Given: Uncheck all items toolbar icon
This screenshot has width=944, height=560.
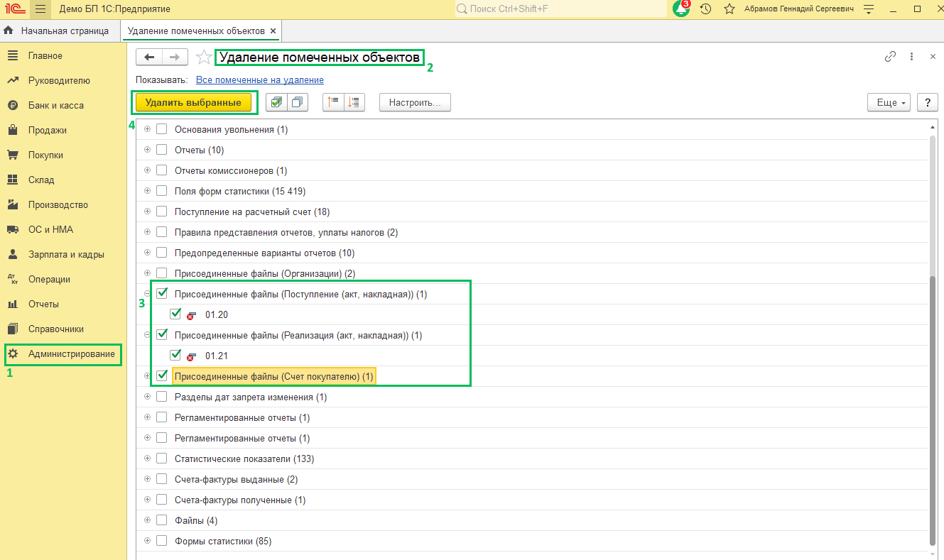Looking at the screenshot, I should 298,102.
